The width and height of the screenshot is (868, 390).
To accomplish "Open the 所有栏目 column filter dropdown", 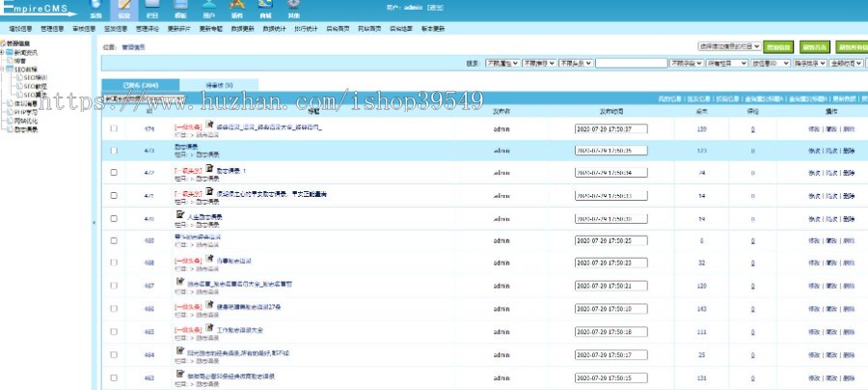I will tap(727, 63).
